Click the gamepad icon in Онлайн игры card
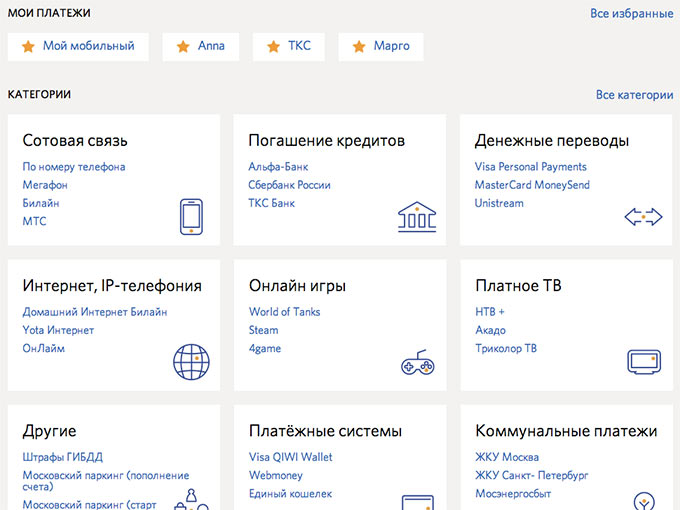 click(418, 362)
